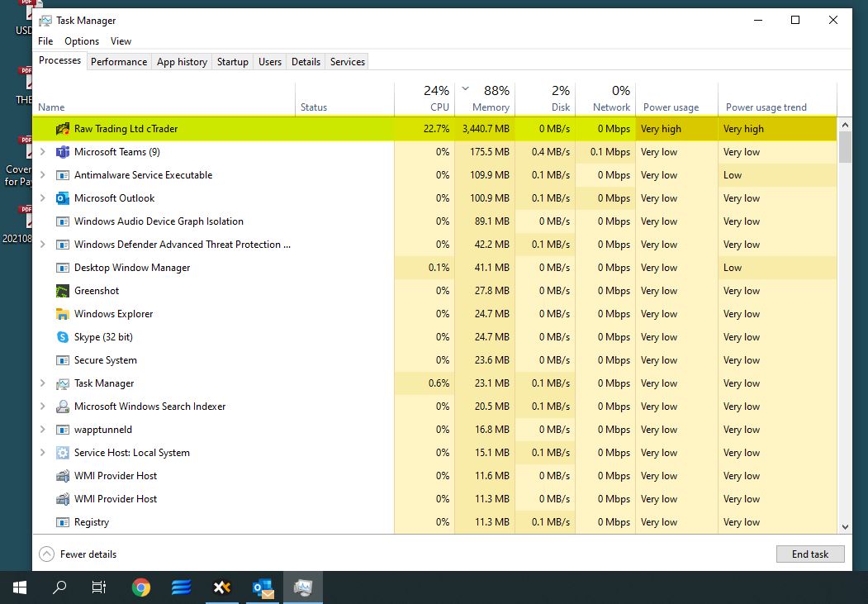Switch to the Users tab

pyautogui.click(x=270, y=62)
